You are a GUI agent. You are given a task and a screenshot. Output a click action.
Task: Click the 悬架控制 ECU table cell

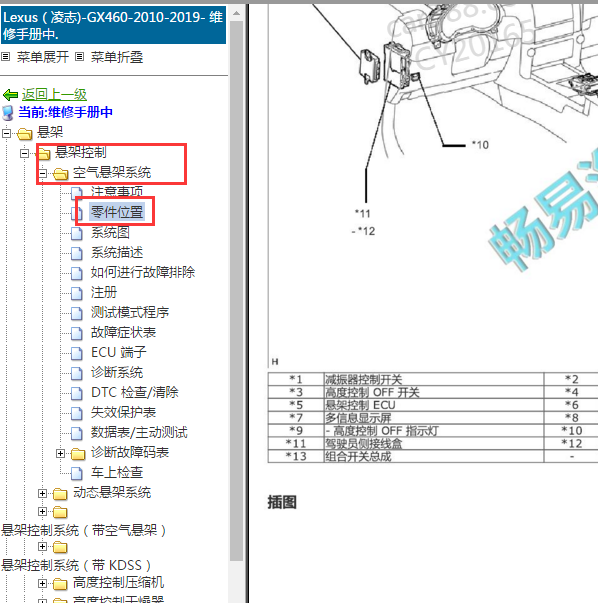point(433,405)
